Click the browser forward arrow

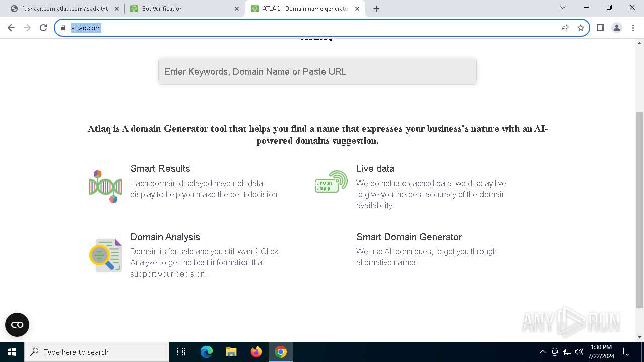27,28
